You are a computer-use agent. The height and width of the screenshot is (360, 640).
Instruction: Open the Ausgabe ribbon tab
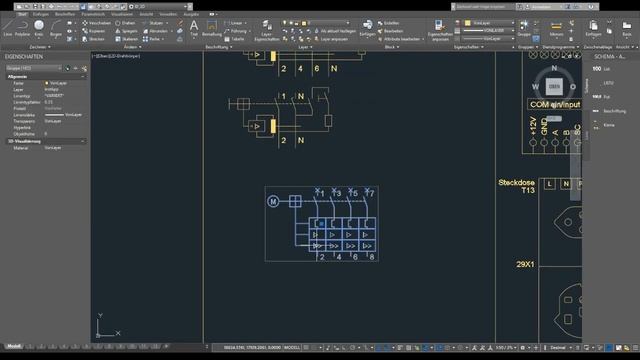[191, 14]
